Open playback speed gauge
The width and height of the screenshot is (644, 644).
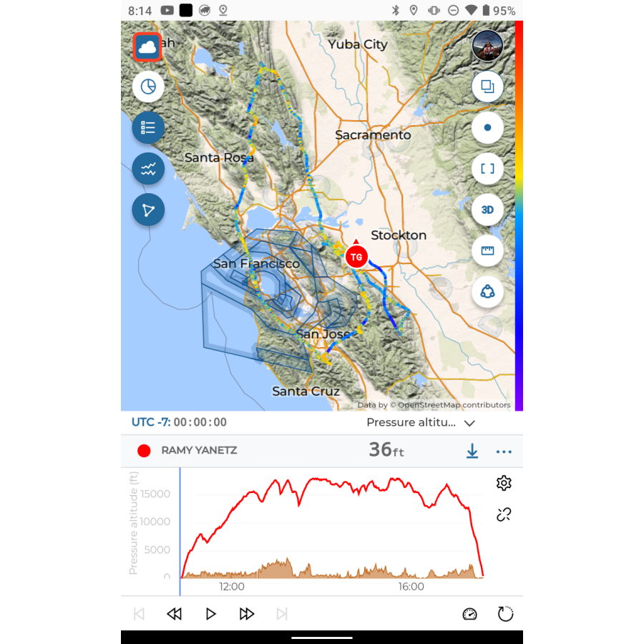click(x=470, y=614)
